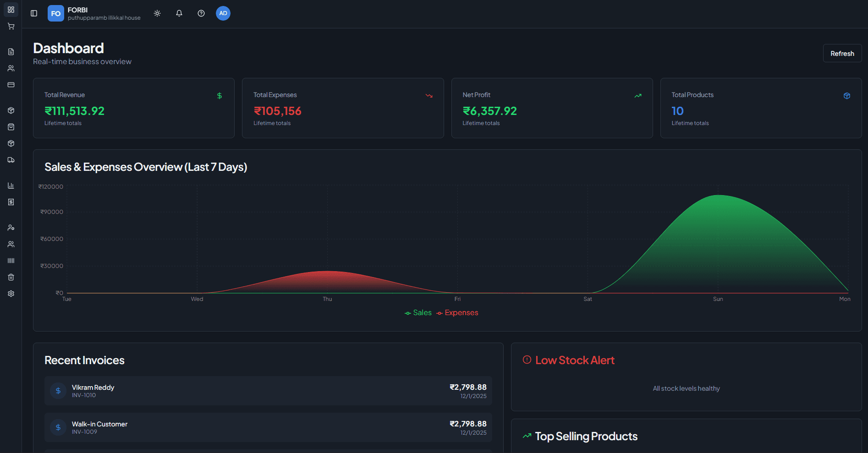868x453 pixels.
Task: Click the credit card icon in sidebar
Action: (x=11, y=85)
